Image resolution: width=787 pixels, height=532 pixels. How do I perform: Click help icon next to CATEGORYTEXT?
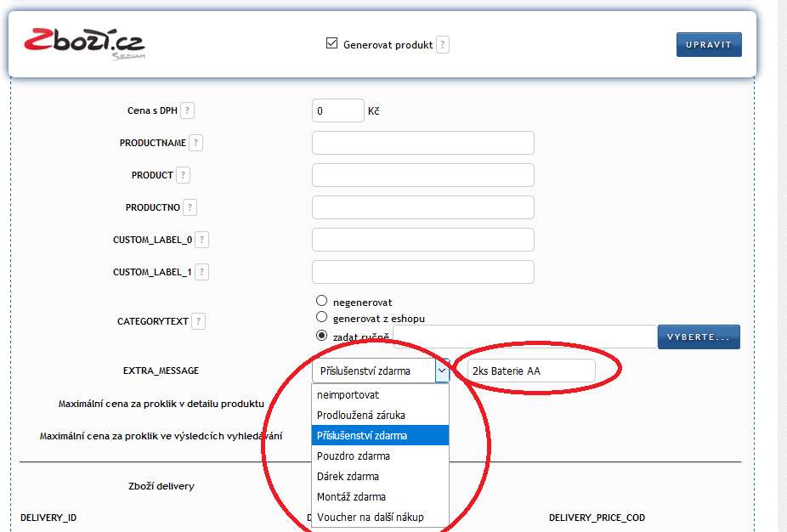tap(198, 321)
